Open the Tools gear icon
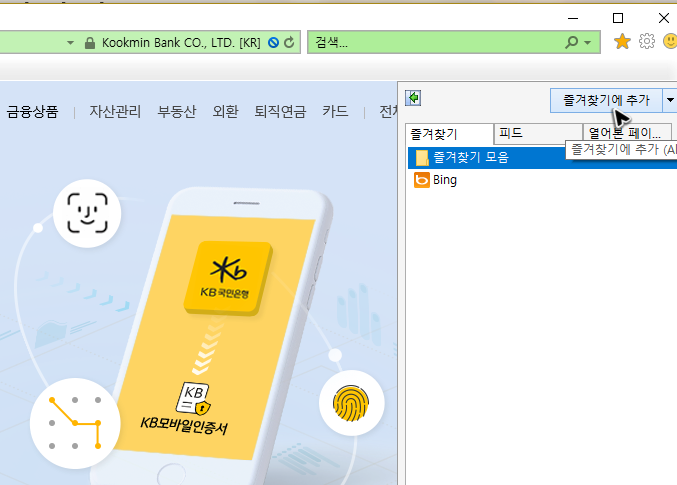The width and height of the screenshot is (677, 485). pyautogui.click(x=647, y=41)
